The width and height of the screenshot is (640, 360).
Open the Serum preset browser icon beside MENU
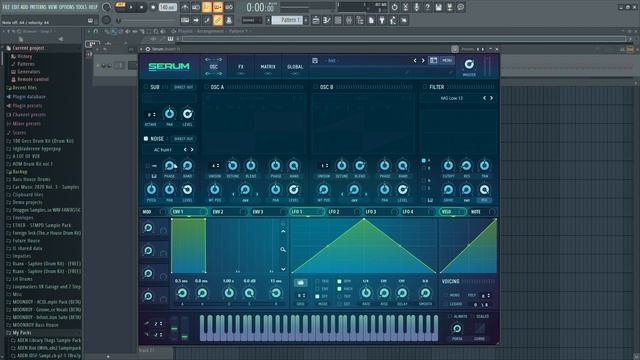tap(433, 60)
